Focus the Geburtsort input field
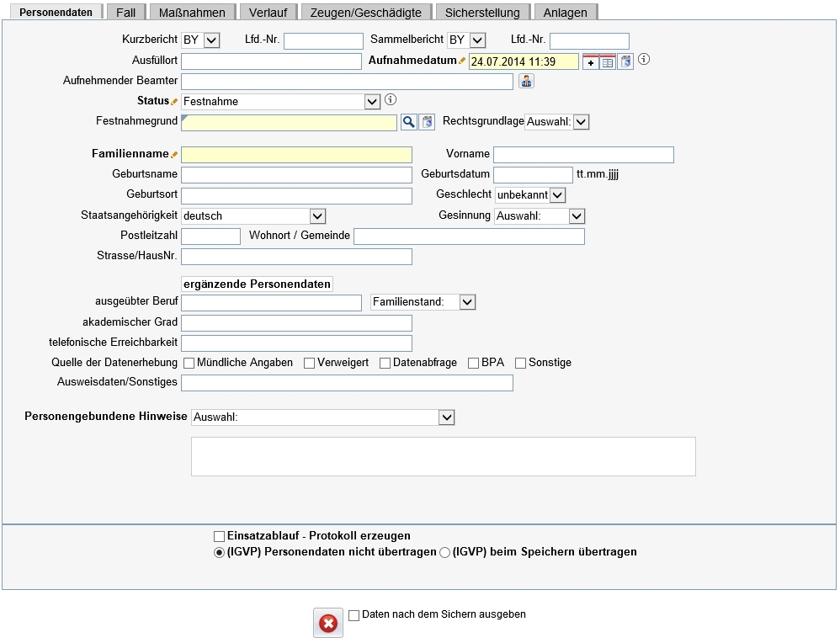The width and height of the screenshot is (840, 643). point(297,195)
